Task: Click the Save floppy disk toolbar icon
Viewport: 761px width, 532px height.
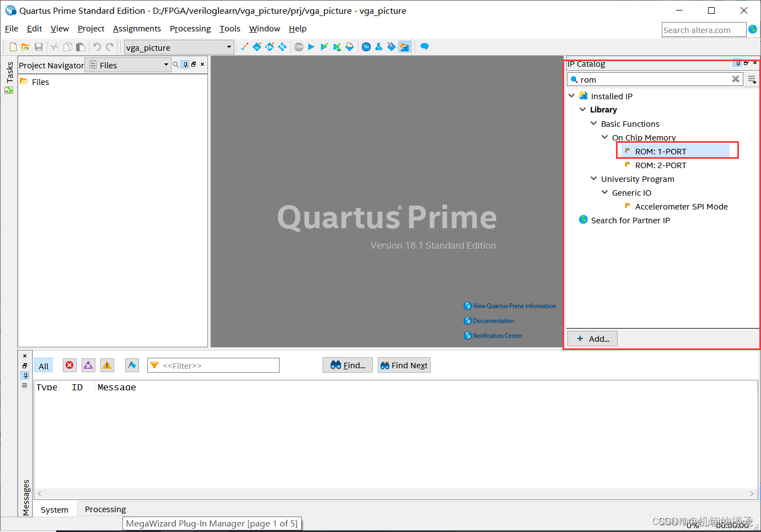Action: (x=39, y=47)
